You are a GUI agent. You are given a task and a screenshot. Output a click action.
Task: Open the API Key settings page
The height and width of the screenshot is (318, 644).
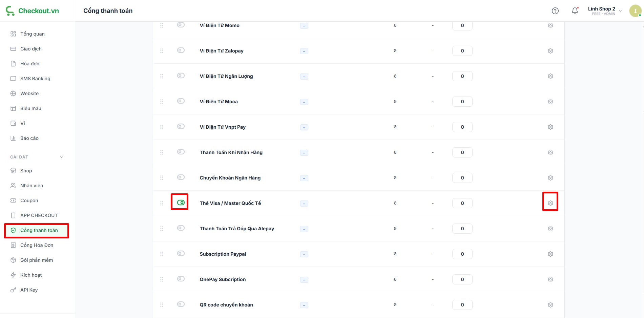(x=29, y=290)
